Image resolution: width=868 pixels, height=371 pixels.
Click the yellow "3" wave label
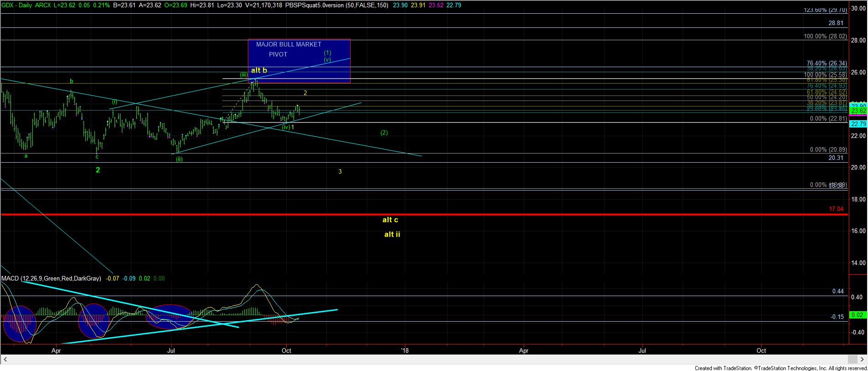coord(340,172)
